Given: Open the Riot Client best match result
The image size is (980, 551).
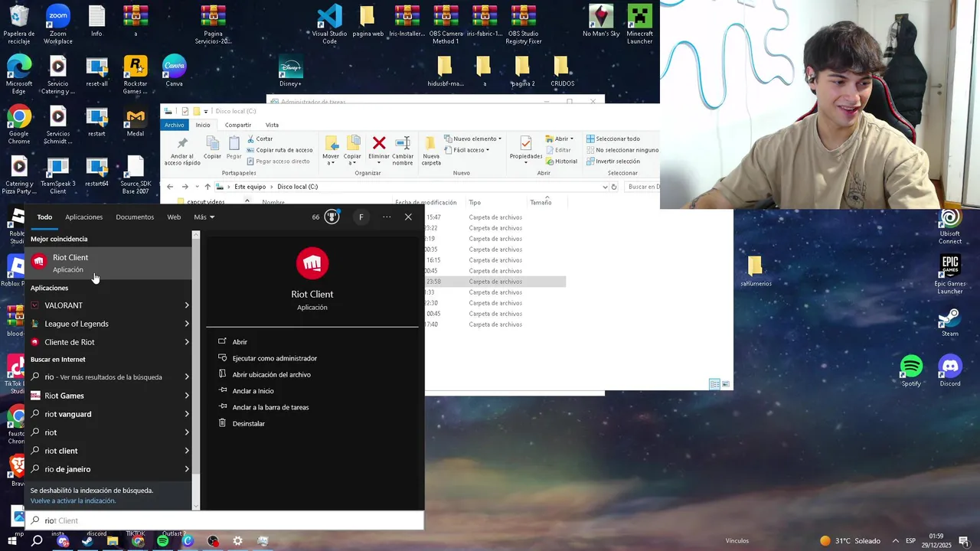Looking at the screenshot, I should pos(108,262).
